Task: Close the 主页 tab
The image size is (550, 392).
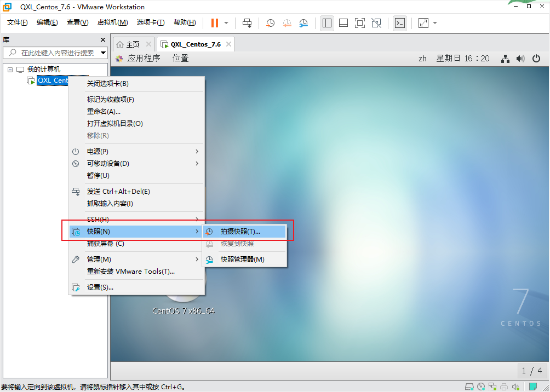Action: 148,44
